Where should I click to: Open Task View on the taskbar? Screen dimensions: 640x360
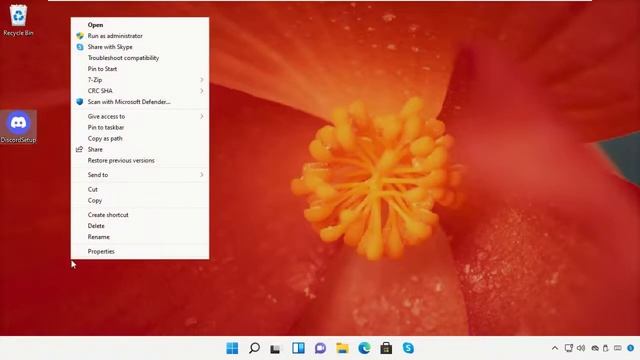[x=276, y=348]
